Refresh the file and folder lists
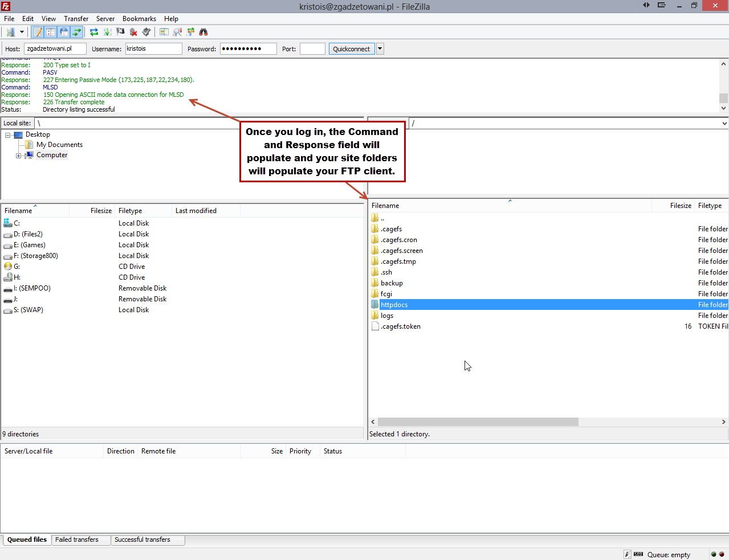Image resolution: width=729 pixels, height=560 pixels. (x=94, y=32)
